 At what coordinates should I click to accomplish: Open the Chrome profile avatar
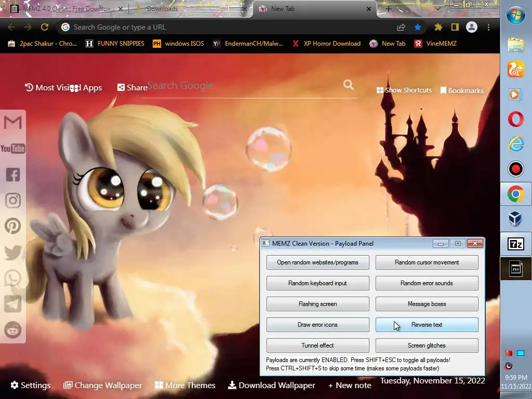point(472,27)
